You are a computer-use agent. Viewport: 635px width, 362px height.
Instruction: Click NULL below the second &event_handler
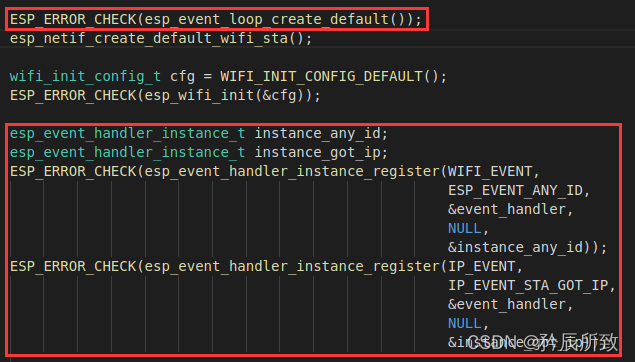(x=464, y=324)
